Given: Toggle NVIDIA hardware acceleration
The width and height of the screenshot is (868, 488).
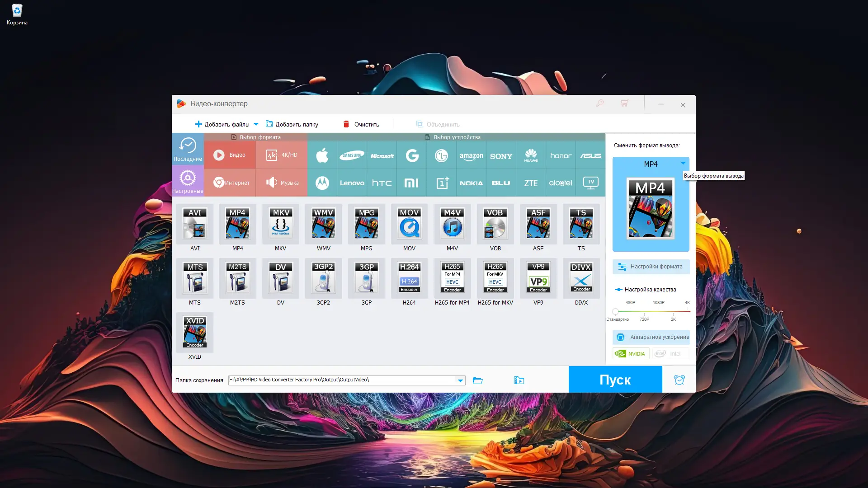Looking at the screenshot, I should 631,354.
